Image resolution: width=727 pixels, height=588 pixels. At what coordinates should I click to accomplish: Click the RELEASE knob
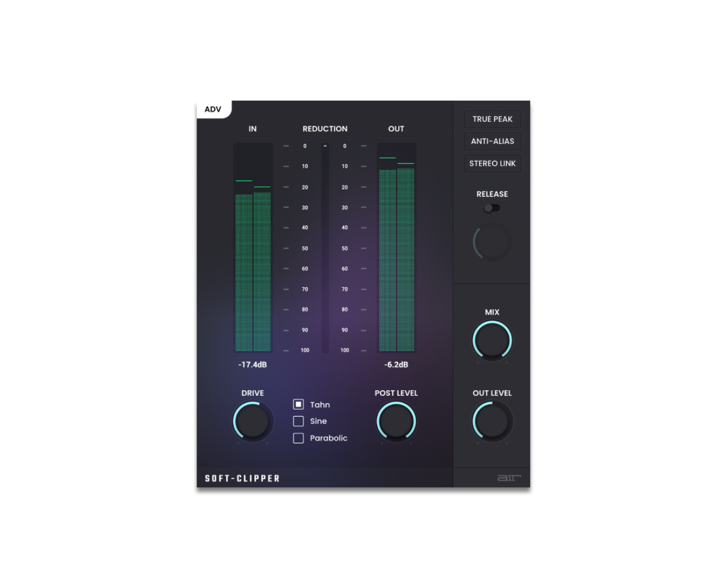point(492,242)
